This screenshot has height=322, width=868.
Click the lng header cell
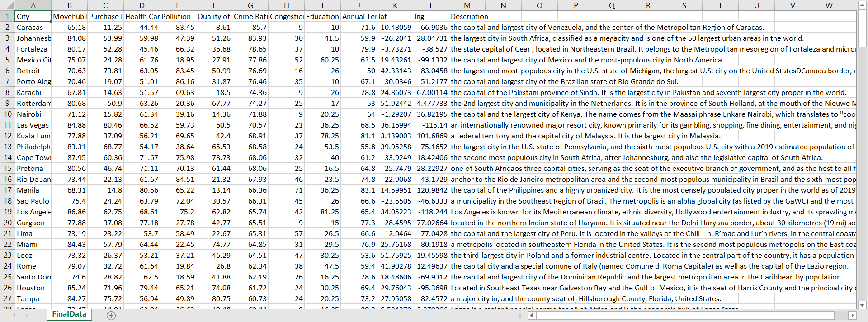coord(431,16)
